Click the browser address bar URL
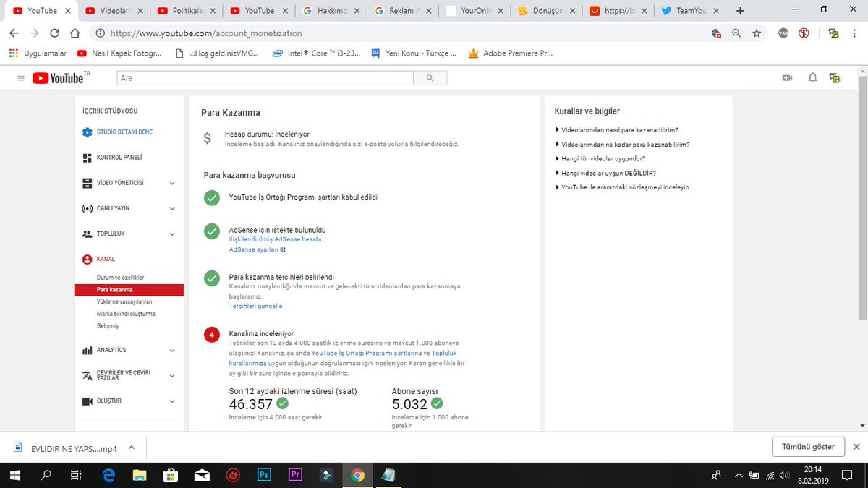This screenshot has width=868, height=488. [x=205, y=33]
